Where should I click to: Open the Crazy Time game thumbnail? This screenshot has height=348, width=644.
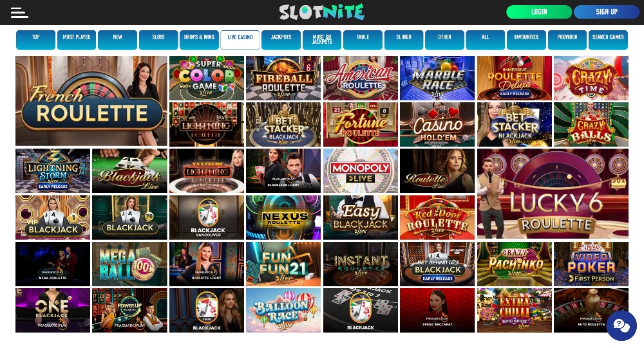tap(591, 78)
